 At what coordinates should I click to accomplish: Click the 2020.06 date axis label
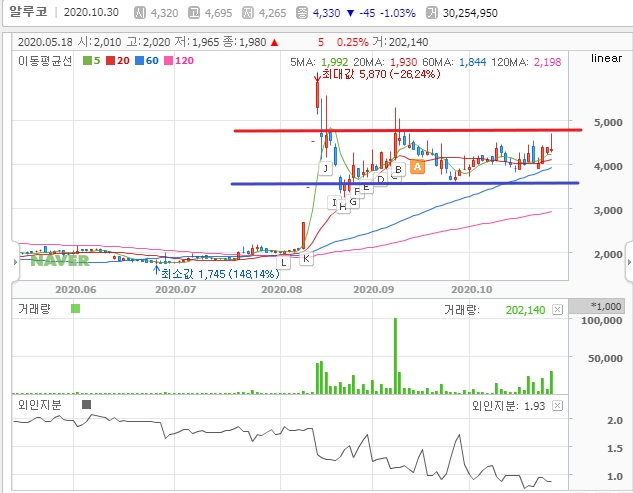(75, 290)
